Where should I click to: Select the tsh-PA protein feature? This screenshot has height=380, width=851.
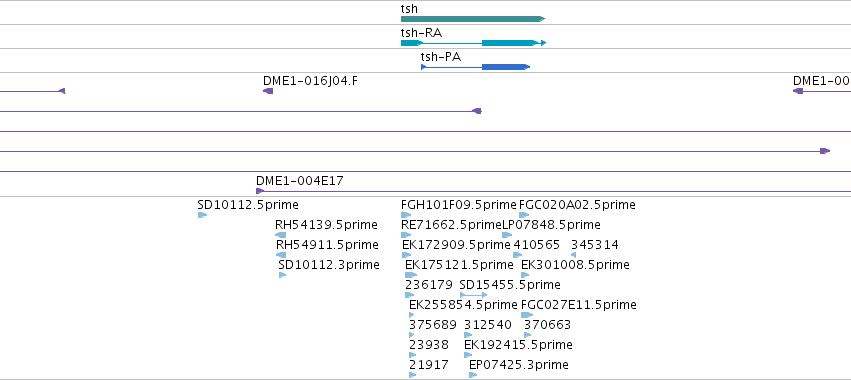475,67
